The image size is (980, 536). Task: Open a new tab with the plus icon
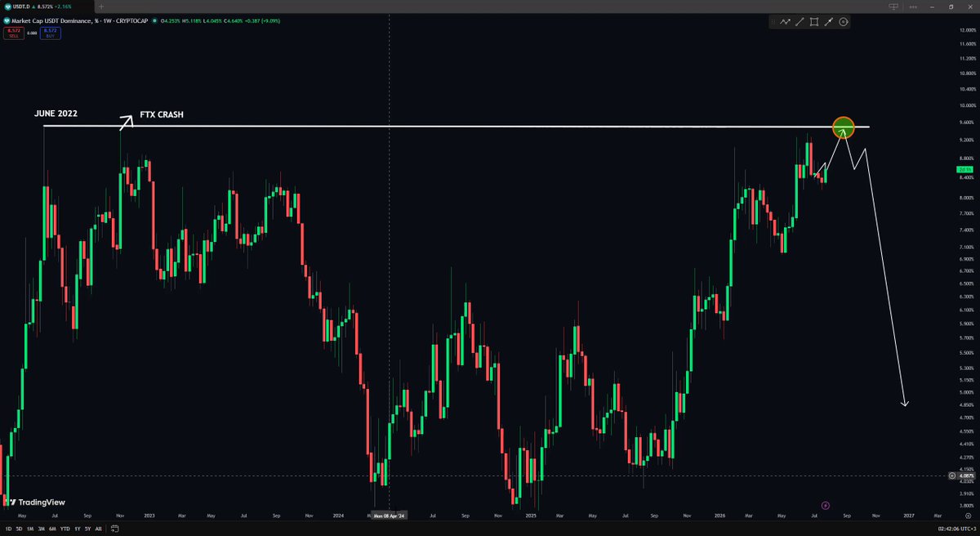tap(101, 7)
